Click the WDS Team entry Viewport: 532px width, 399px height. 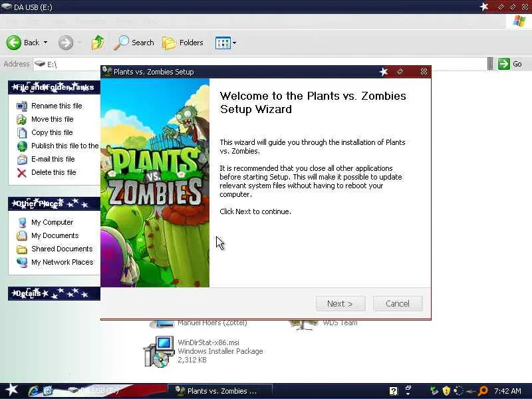pyautogui.click(x=340, y=323)
